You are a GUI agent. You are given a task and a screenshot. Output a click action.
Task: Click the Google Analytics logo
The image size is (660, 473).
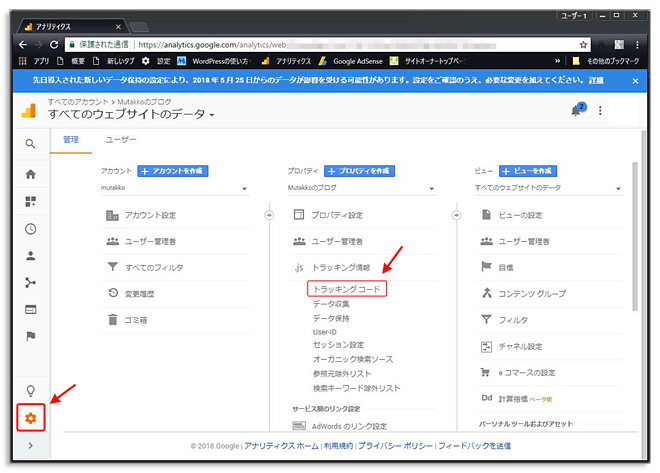click(29, 111)
